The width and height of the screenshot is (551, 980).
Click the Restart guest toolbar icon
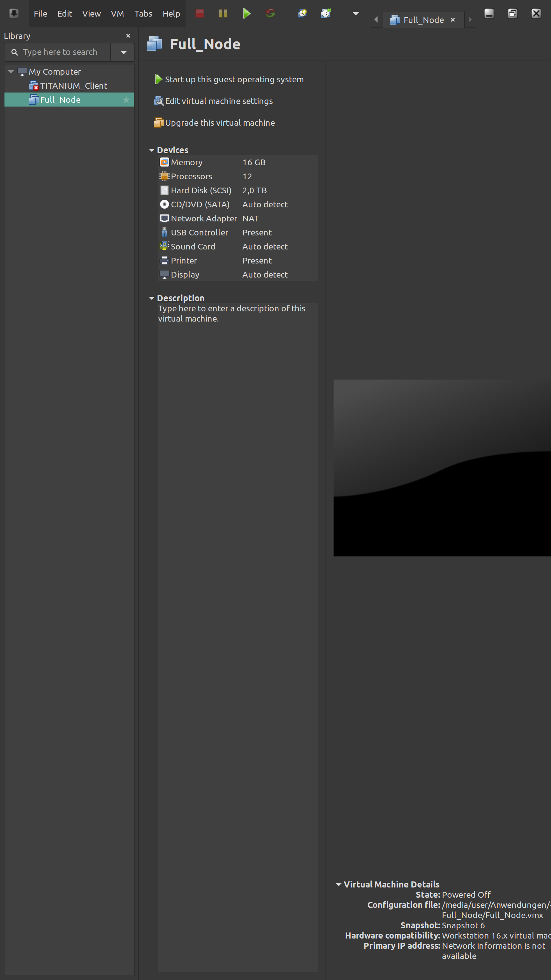[x=270, y=14]
